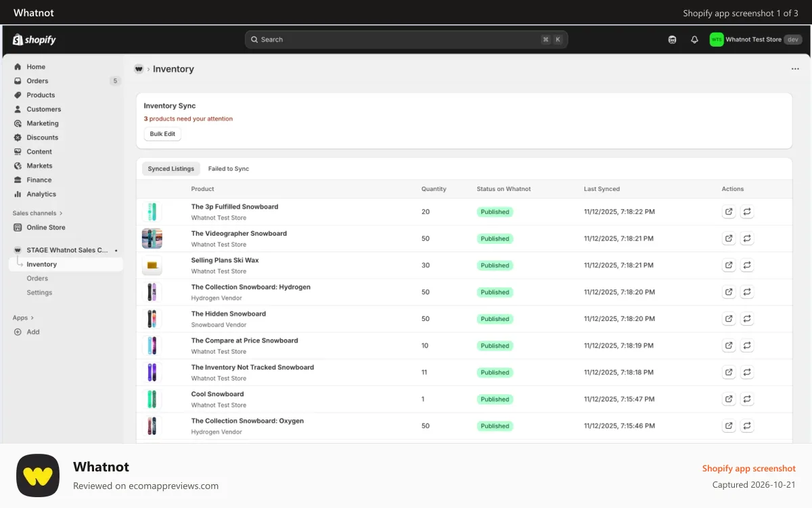Resync The Inventory Not Tracked Snowboard

(x=747, y=373)
